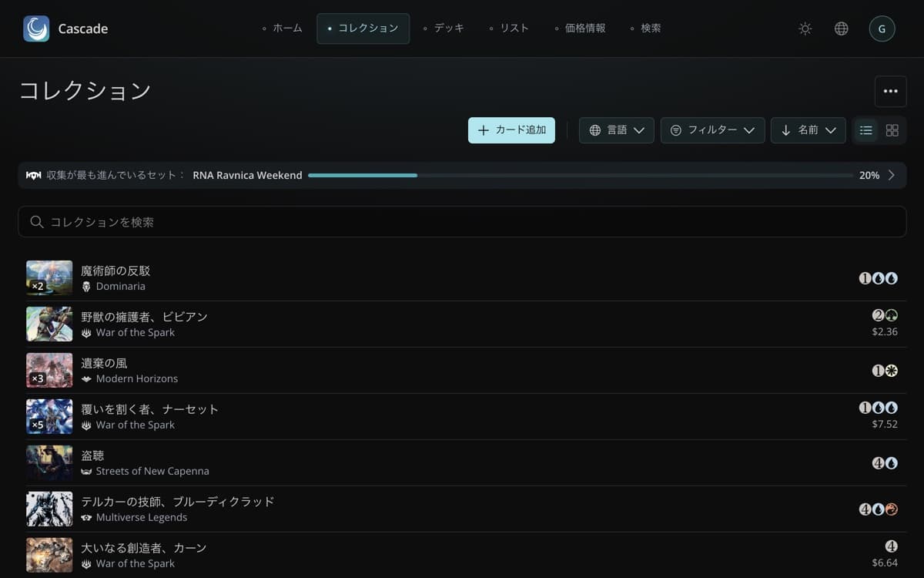This screenshot has height=578, width=924.
Task: Click the mana cost icons of 覆いを割く者、ナーセット
Action: tap(879, 408)
